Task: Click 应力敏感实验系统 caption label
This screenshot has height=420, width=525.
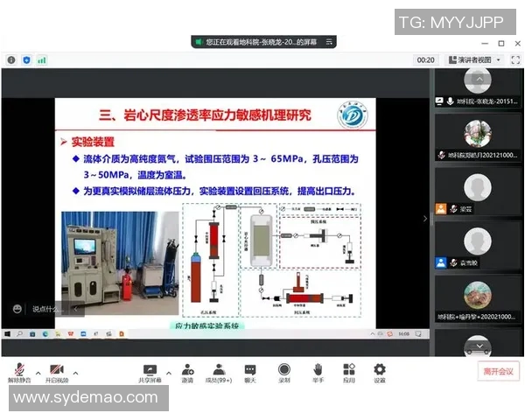Action: (x=206, y=325)
